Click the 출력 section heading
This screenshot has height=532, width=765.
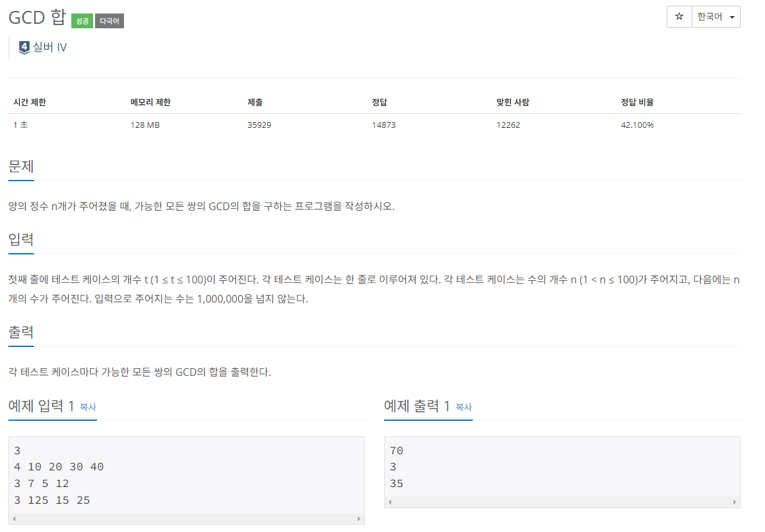click(x=21, y=332)
